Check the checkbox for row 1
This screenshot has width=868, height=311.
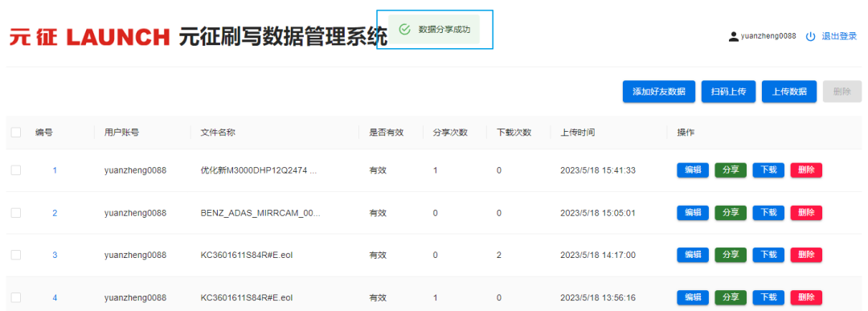pos(16,170)
